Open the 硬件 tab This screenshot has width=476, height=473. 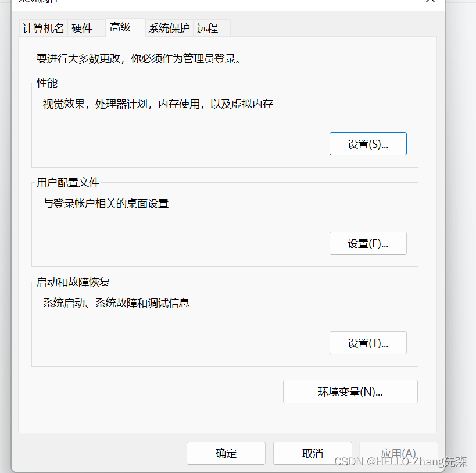tap(87, 29)
